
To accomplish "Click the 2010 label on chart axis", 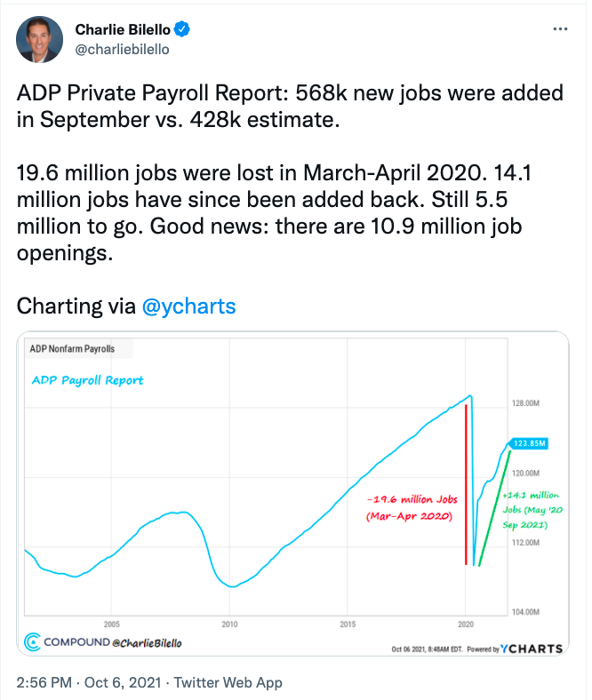I will (229, 624).
